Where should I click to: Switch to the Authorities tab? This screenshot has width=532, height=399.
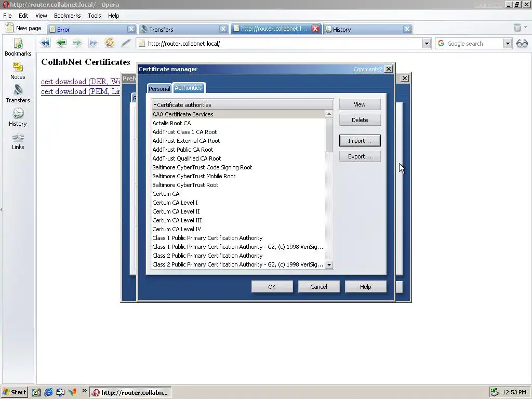click(x=188, y=88)
